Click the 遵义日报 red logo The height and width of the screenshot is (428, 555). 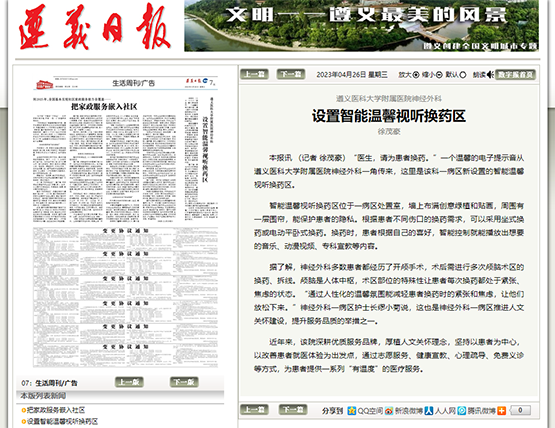tap(95, 27)
